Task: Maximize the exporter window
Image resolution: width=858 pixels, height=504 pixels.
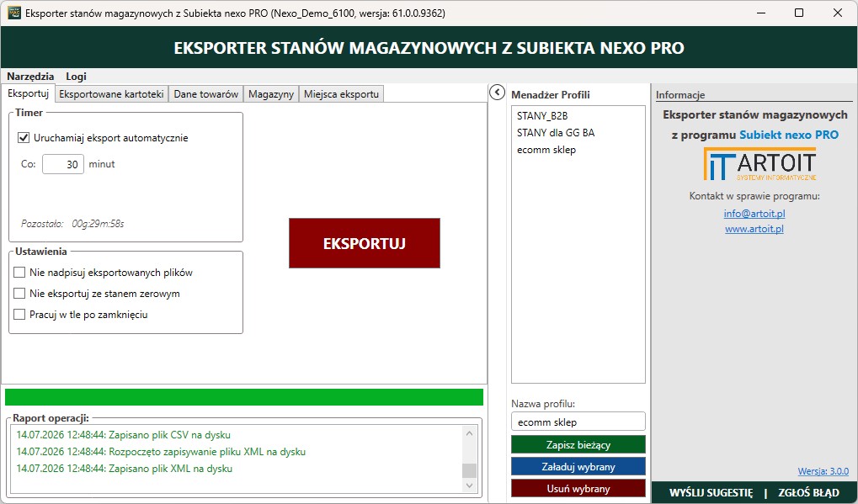Action: tap(799, 13)
